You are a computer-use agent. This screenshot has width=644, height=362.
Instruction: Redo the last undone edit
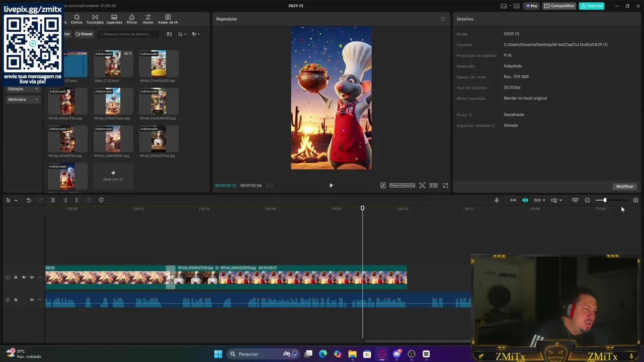[x=41, y=200]
